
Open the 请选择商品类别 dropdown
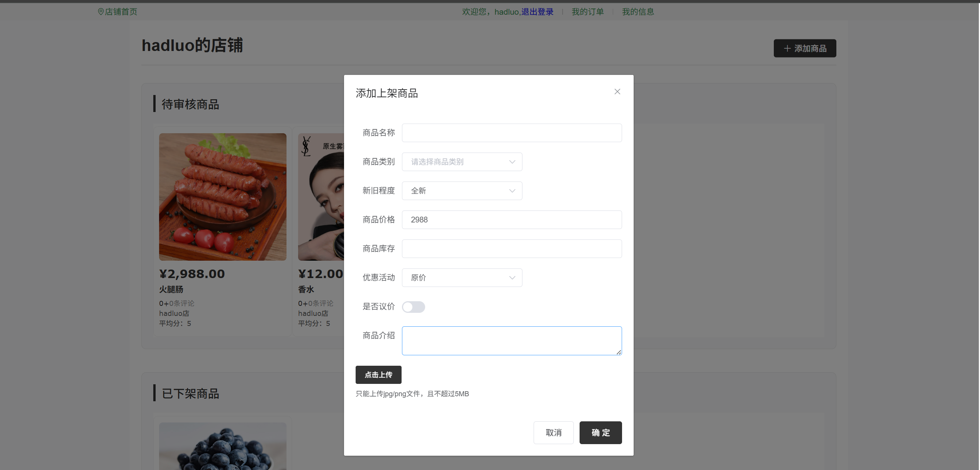click(x=456, y=162)
